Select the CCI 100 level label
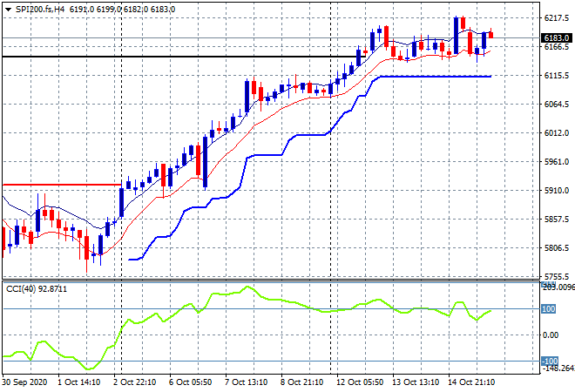This screenshot has height=392, width=575. click(549, 309)
